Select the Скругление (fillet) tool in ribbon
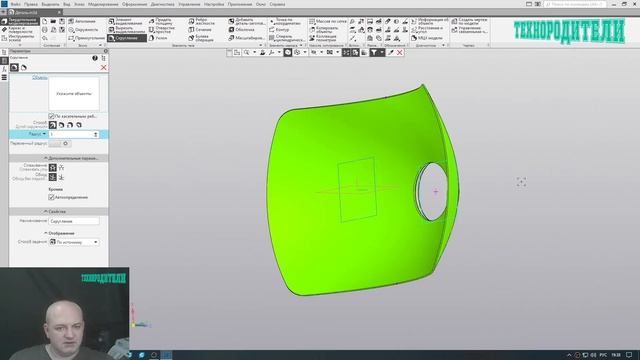 pyautogui.click(x=127, y=38)
